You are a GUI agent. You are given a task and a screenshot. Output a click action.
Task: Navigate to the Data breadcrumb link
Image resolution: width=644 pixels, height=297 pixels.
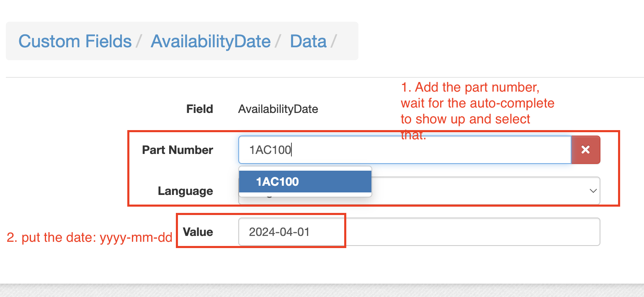coord(308,41)
